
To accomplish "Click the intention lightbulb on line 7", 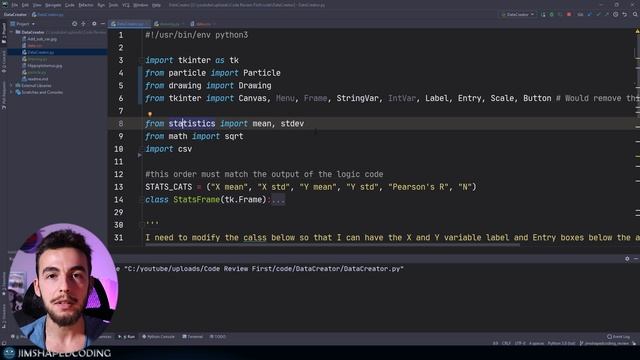I will 150,114.
